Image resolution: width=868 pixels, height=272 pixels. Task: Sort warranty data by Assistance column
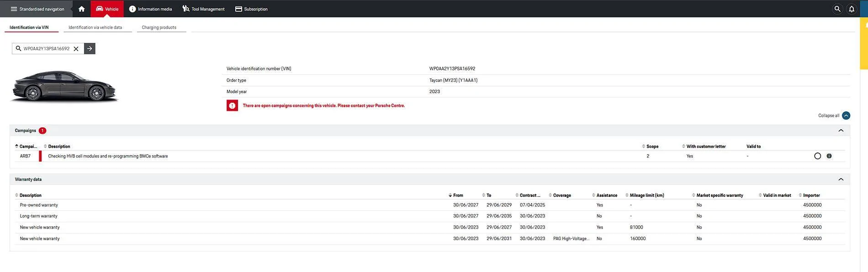(x=605, y=195)
